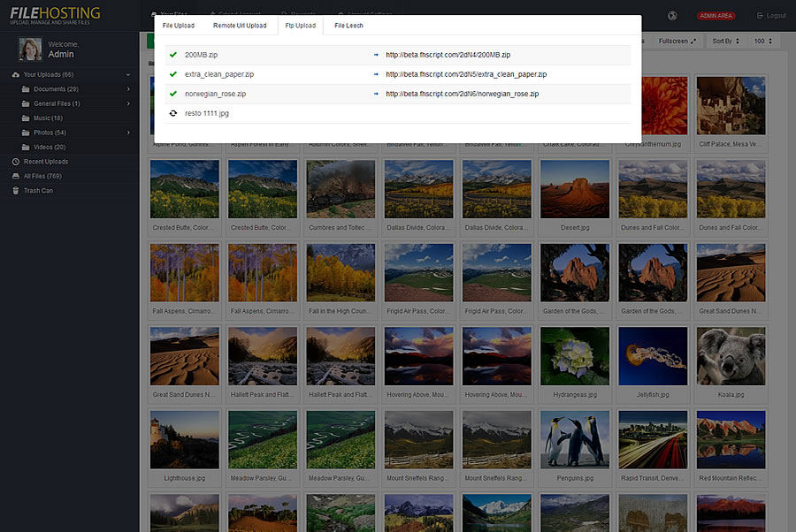Open the 200MB.zip download link
Image resolution: width=796 pixels, height=532 pixels.
(448, 55)
